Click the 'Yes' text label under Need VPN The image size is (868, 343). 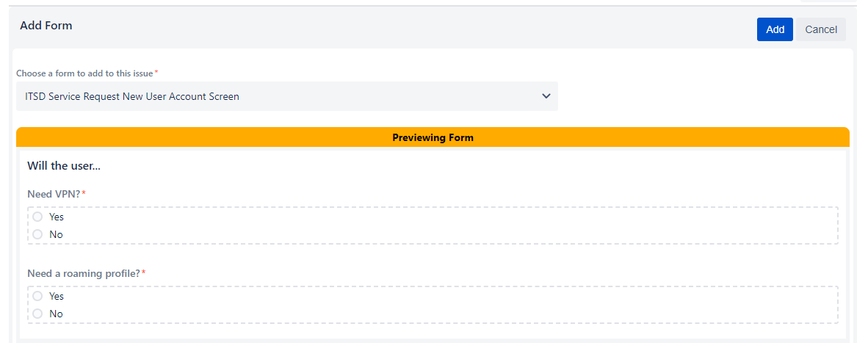pyautogui.click(x=57, y=217)
